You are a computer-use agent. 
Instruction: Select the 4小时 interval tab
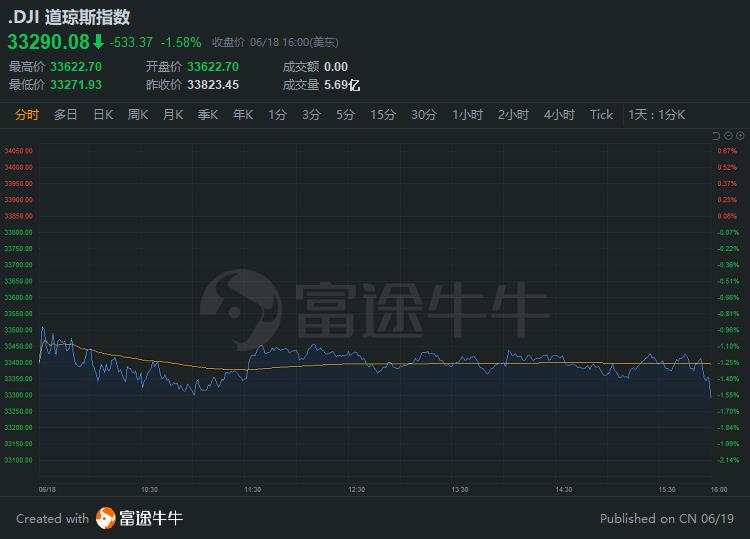559,115
